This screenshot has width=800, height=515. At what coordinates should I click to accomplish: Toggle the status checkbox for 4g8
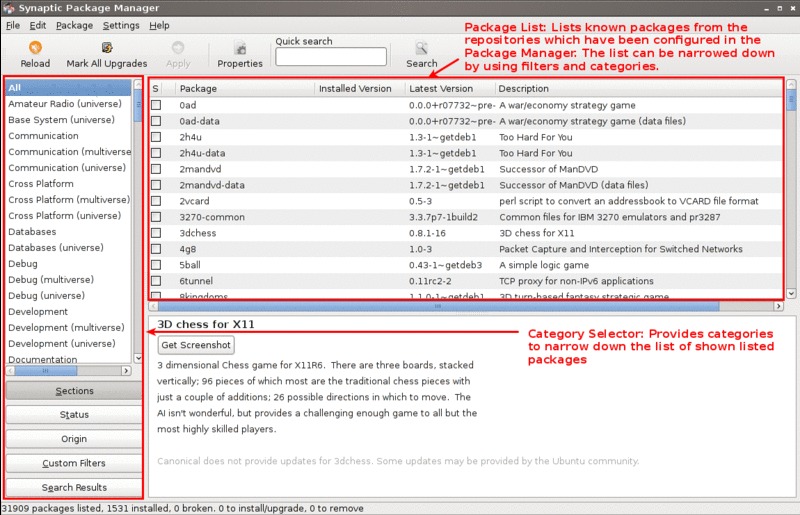click(x=156, y=249)
